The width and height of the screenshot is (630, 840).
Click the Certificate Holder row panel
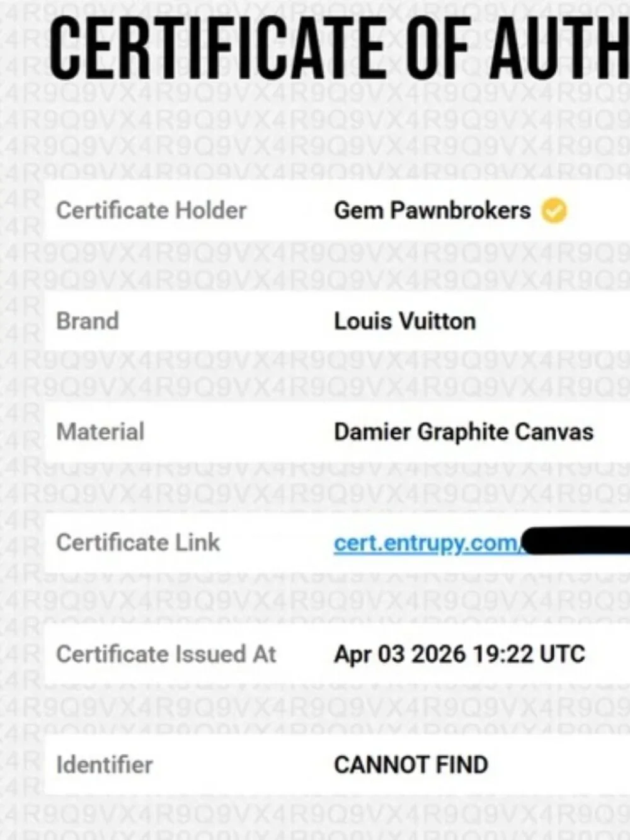pyautogui.click(x=337, y=210)
